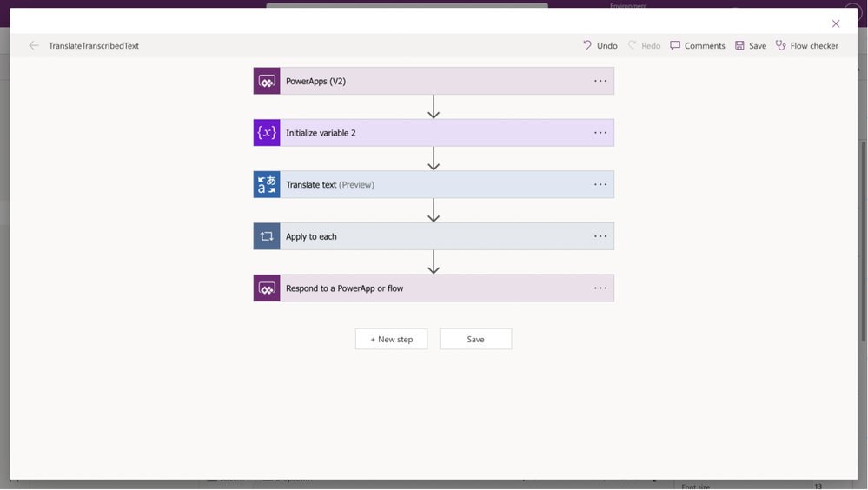The width and height of the screenshot is (868, 490).
Task: Click the arrow connector between PowerApps and Initialize variable
Action: click(434, 107)
